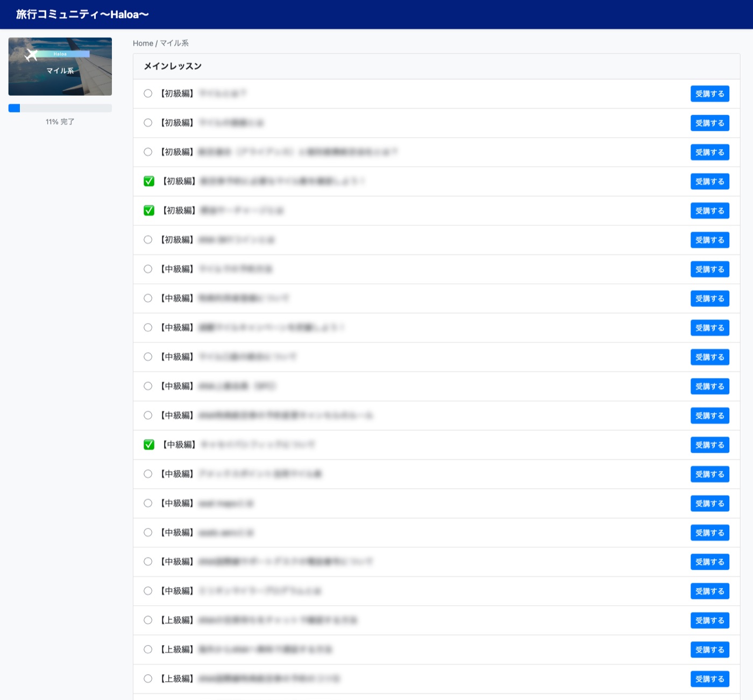Select the radio circle of the first 上級編 lesson
Image resolution: width=753 pixels, height=700 pixels.
(x=148, y=620)
